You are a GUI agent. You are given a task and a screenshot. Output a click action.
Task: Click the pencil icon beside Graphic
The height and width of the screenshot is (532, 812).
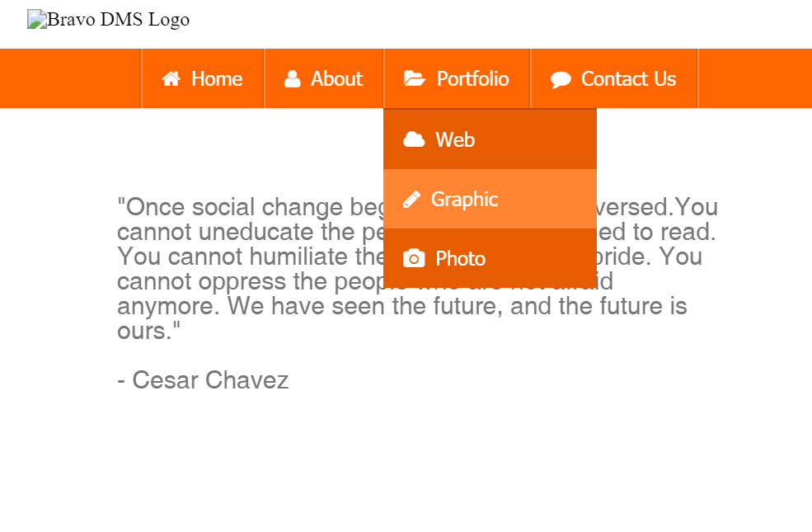pyautogui.click(x=412, y=200)
